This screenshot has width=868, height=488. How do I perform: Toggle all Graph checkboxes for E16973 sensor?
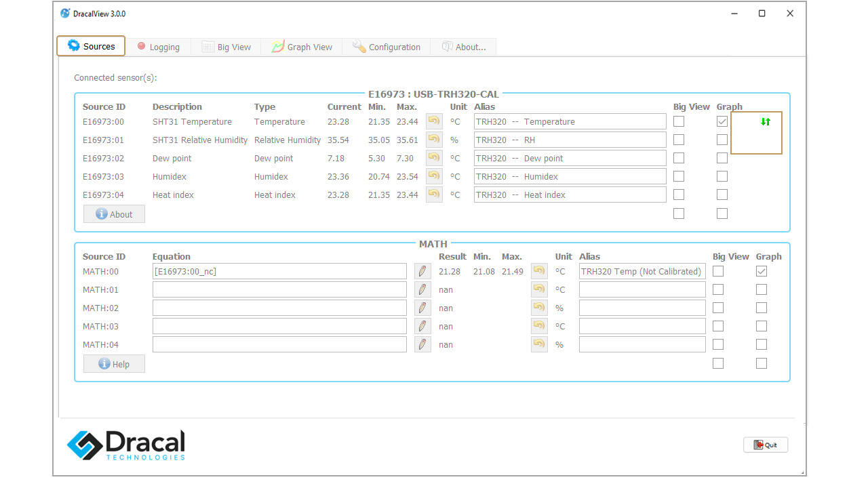(722, 213)
